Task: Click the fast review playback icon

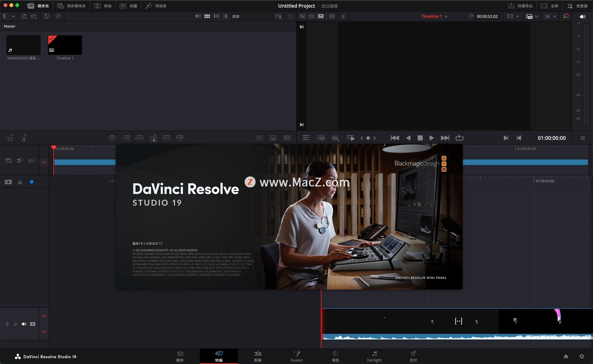Action: point(351,138)
